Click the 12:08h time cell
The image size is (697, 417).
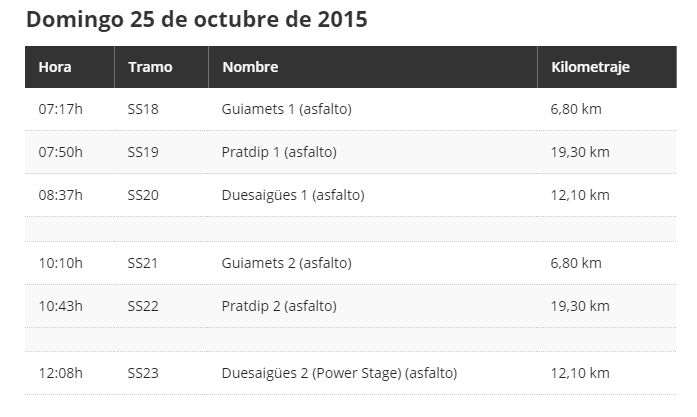pyautogui.click(x=60, y=373)
